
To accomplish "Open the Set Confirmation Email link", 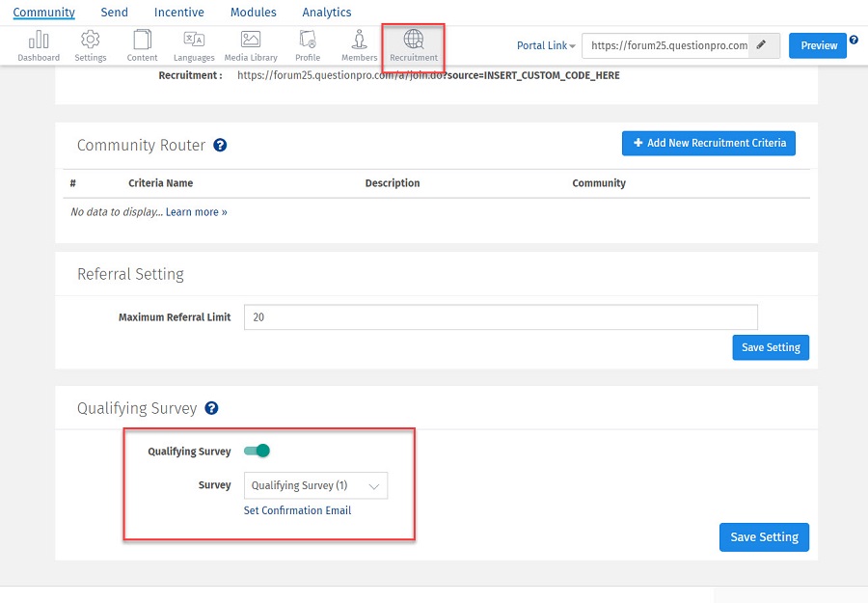I will tap(297, 510).
